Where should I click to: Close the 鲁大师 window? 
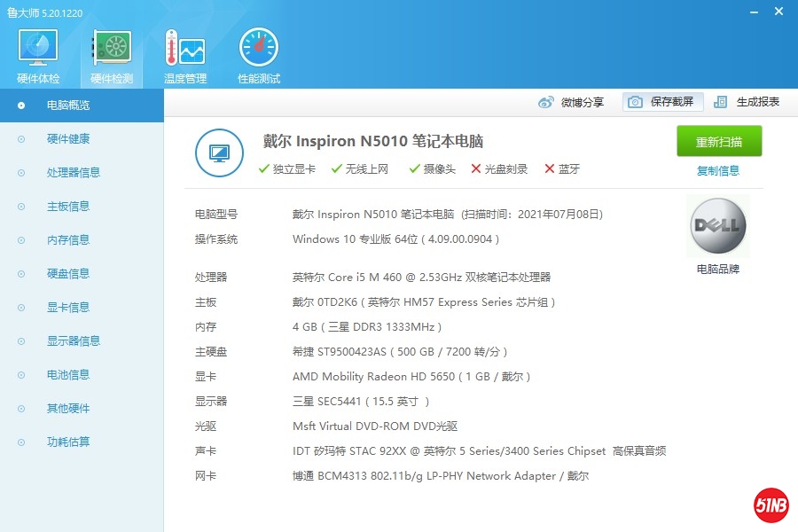(778, 12)
